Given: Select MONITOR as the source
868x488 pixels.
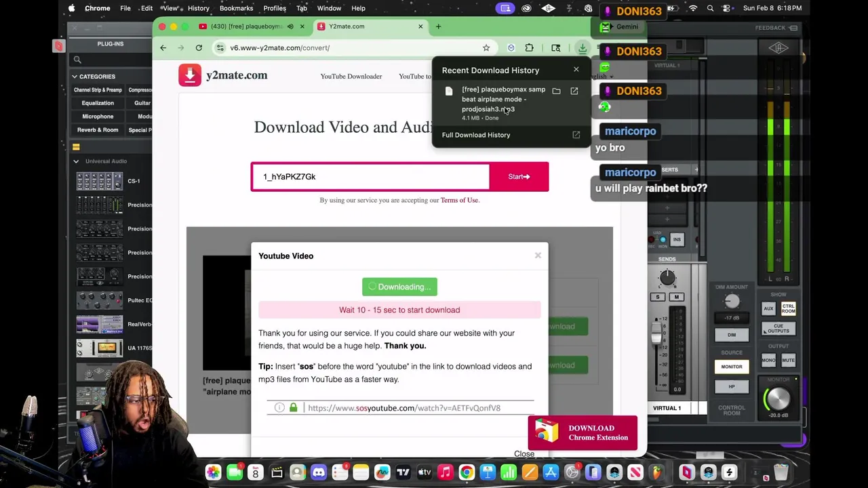Looking at the screenshot, I should pyautogui.click(x=732, y=367).
